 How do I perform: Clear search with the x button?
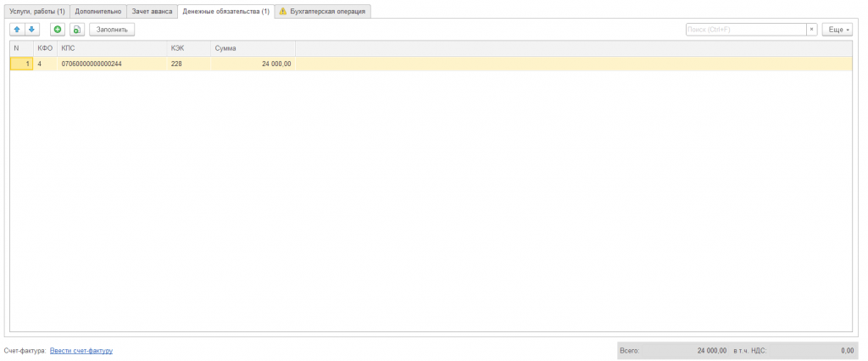[x=811, y=30]
